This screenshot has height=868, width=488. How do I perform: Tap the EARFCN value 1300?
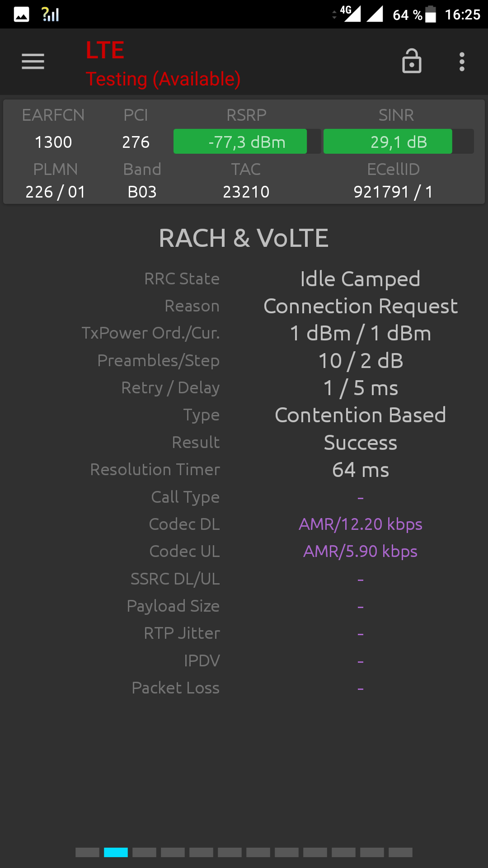coord(53,142)
